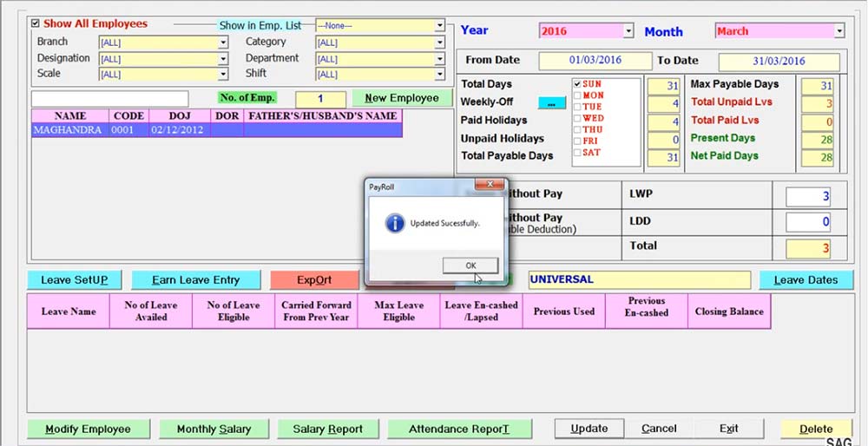
Task: Click the New Employee button
Action: (x=401, y=99)
